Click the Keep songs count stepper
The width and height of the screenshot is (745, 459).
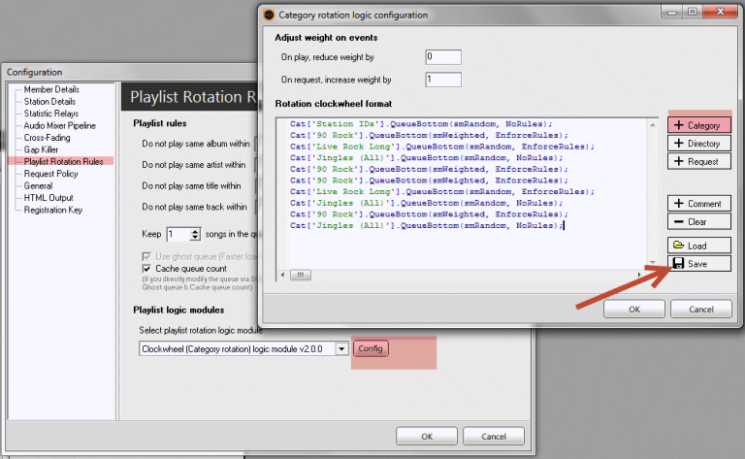tap(194, 233)
